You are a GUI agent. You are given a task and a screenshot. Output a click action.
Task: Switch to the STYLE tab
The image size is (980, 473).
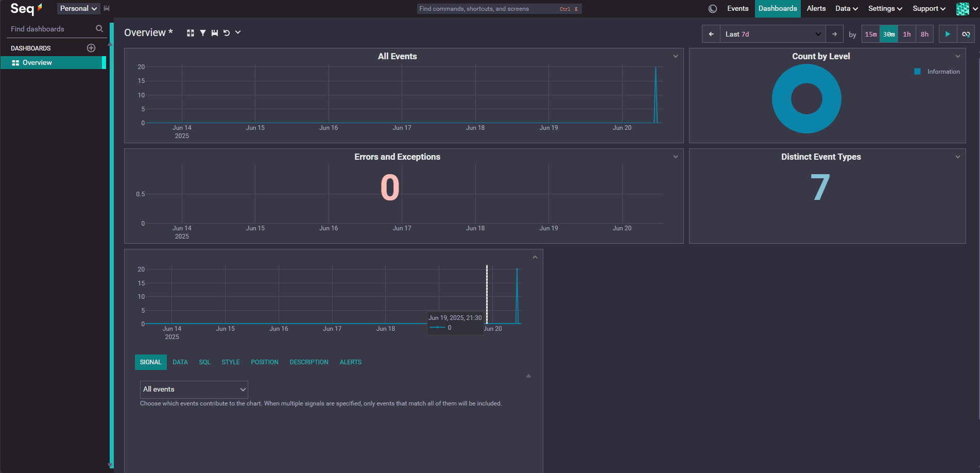(x=231, y=362)
